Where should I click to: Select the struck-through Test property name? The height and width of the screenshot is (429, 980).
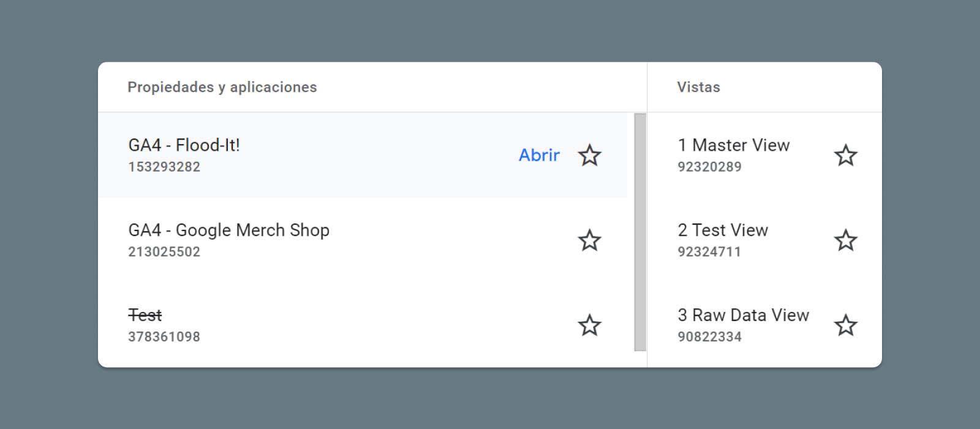click(x=145, y=315)
